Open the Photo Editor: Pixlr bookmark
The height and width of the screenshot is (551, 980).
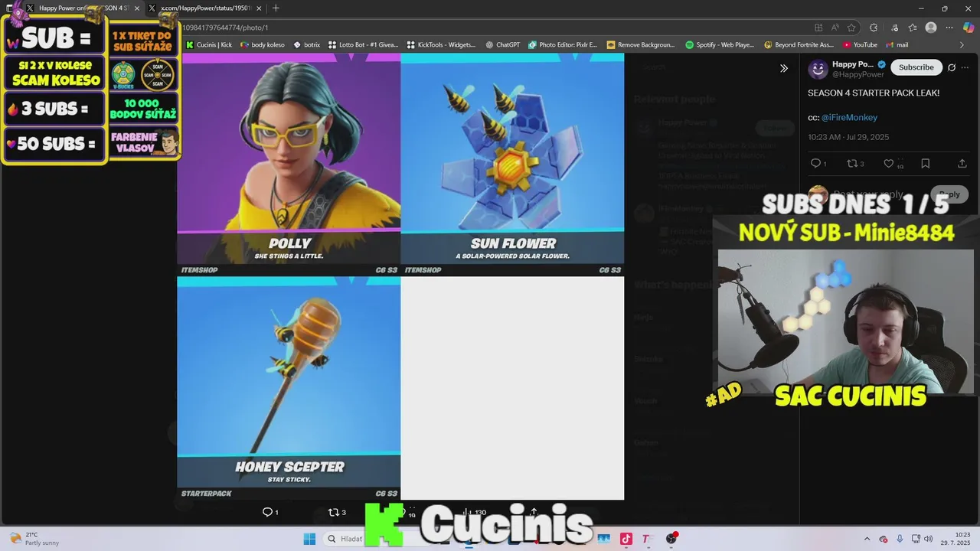[x=563, y=44]
